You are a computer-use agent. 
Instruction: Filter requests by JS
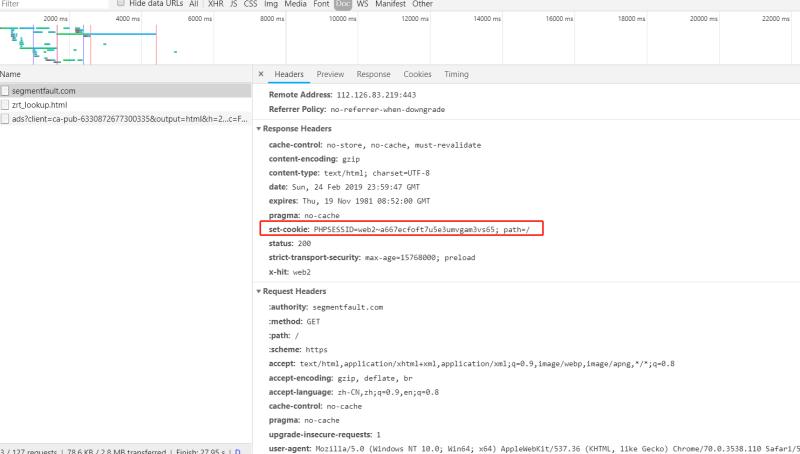(x=234, y=4)
